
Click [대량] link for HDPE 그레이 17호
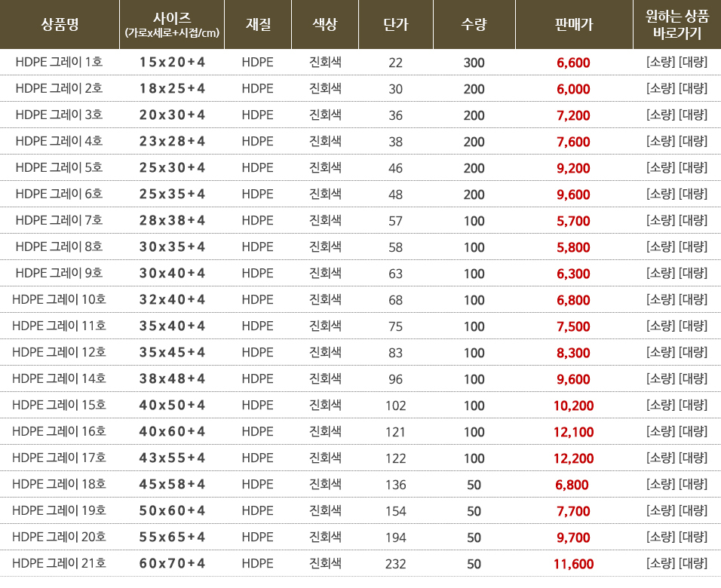point(693,458)
